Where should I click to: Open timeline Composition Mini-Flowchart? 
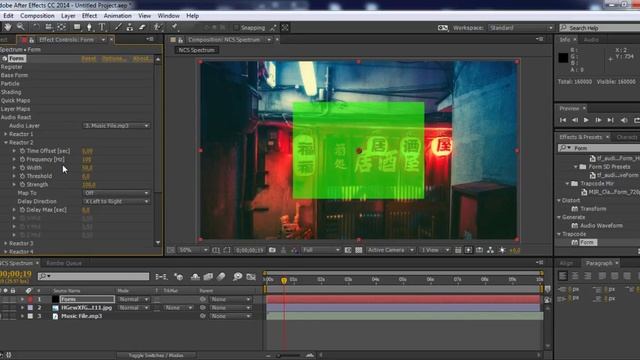click(161, 277)
